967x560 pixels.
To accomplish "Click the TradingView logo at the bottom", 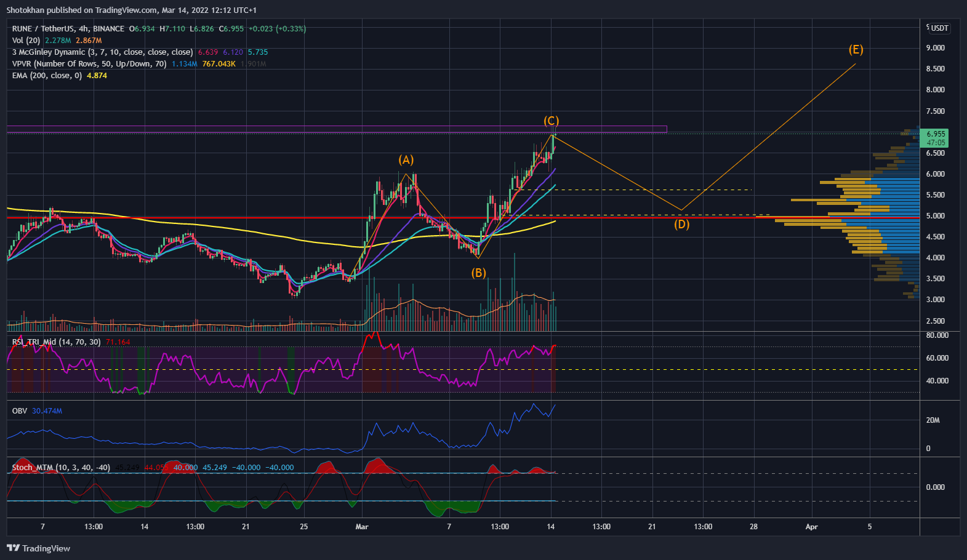I will 38,548.
